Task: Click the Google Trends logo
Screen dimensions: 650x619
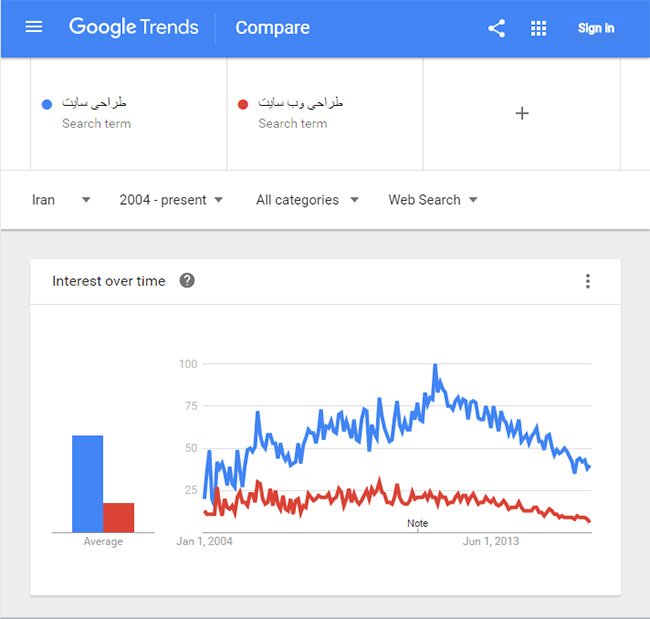Action: 134,27
